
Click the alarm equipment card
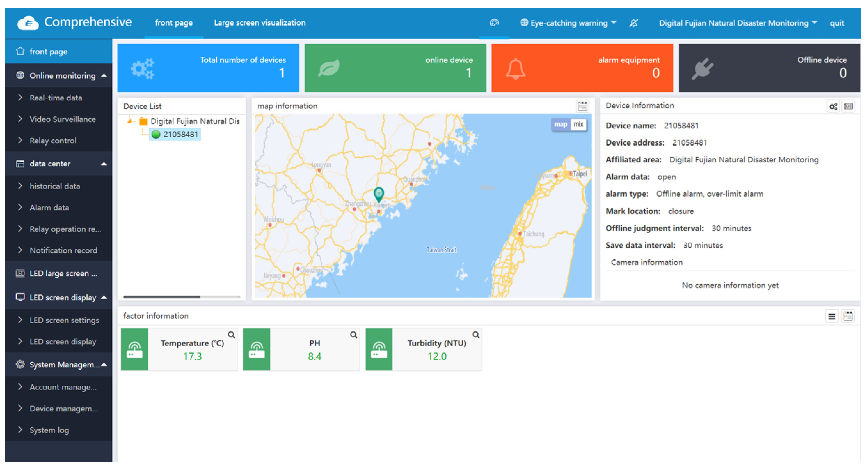582,68
